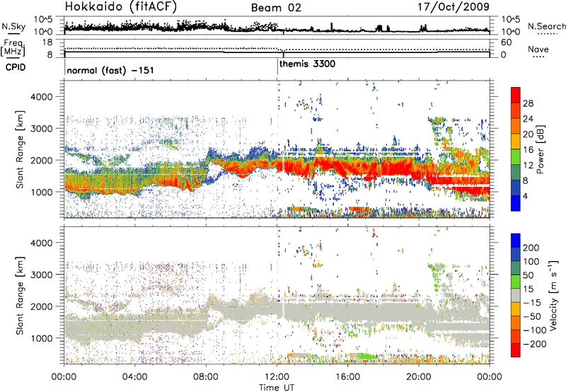Viewport: 566px width, 392px height.
Task: Click the Hokkaido (fitACF) plot title
Action: [121, 7]
